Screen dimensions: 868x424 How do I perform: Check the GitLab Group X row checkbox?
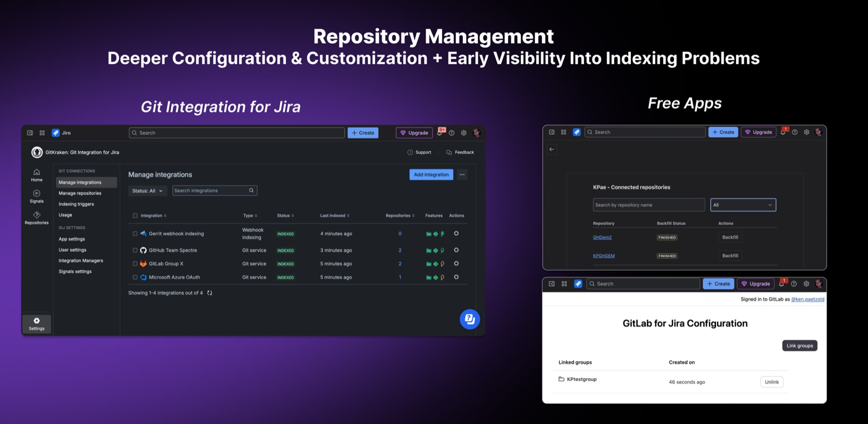pyautogui.click(x=135, y=264)
